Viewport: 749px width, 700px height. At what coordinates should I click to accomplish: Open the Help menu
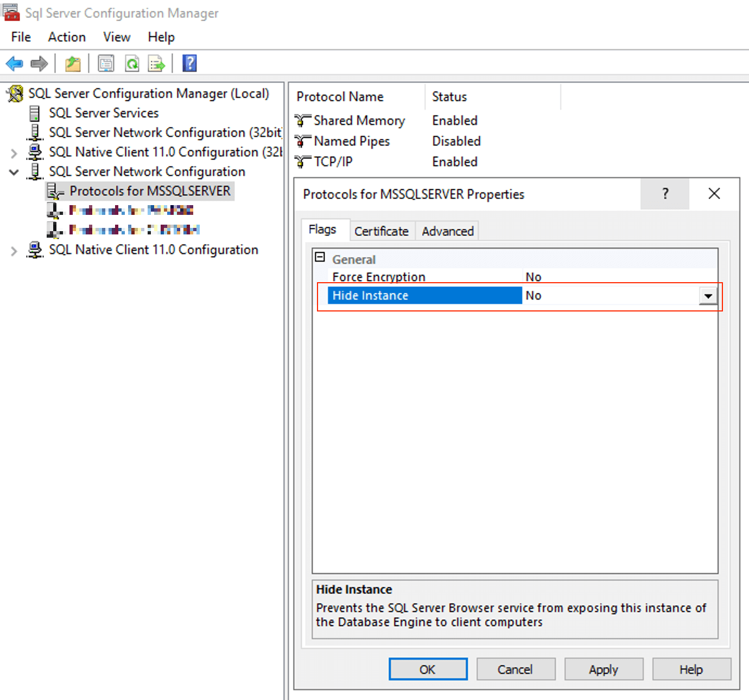point(161,37)
